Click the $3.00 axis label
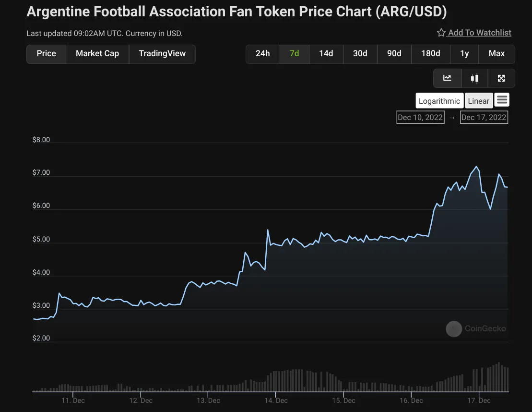Screen dimensions: 532x412 point(41,306)
